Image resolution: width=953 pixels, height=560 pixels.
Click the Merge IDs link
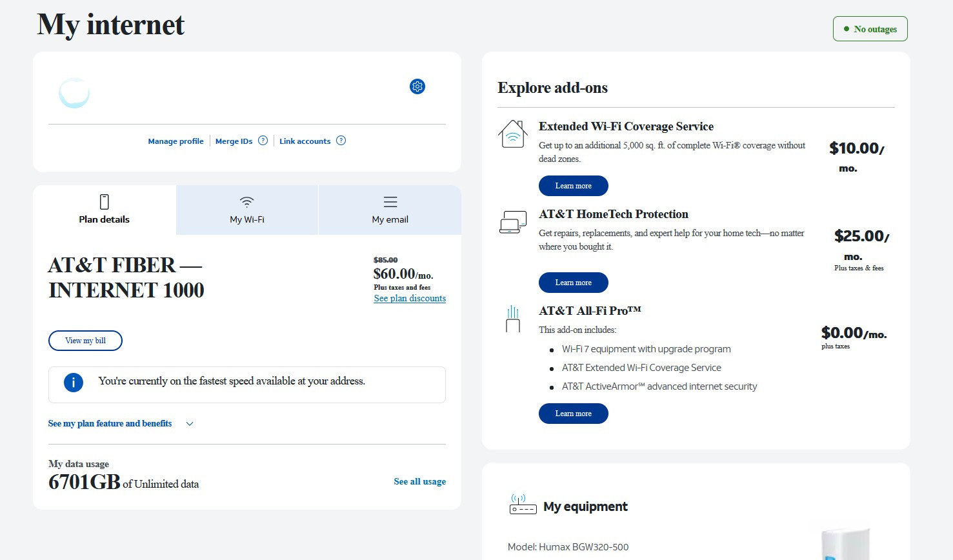pos(234,141)
